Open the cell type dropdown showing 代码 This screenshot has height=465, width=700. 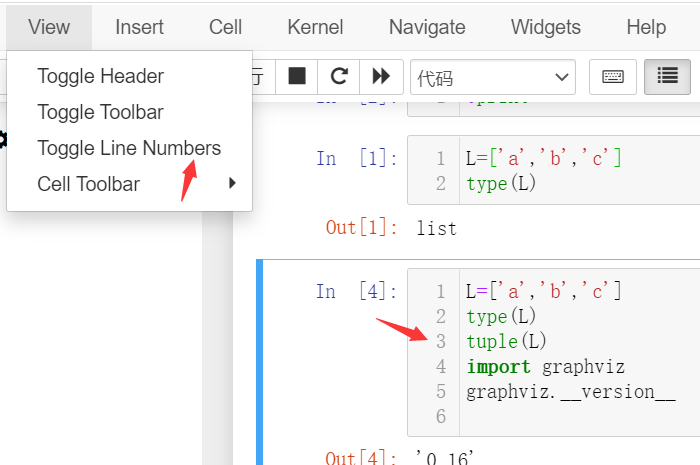[x=493, y=77]
